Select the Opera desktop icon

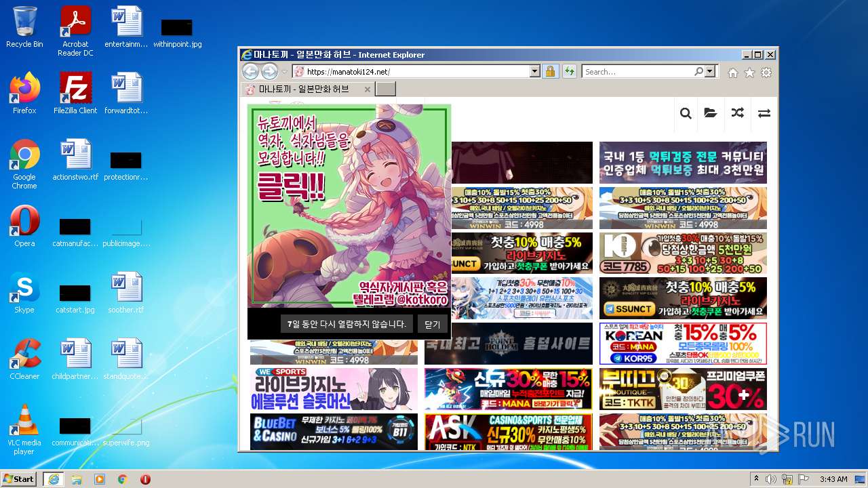(24, 226)
